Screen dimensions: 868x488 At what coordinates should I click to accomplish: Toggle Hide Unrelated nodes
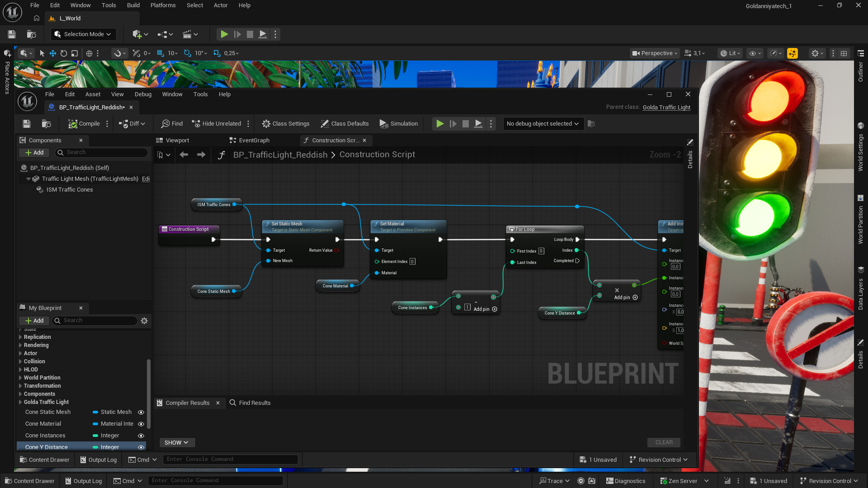pos(217,124)
